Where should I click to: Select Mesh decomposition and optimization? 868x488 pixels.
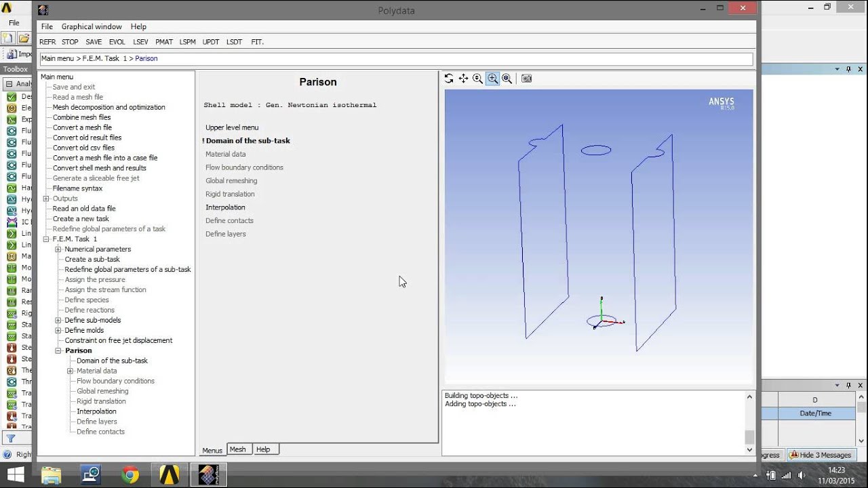pyautogui.click(x=109, y=107)
